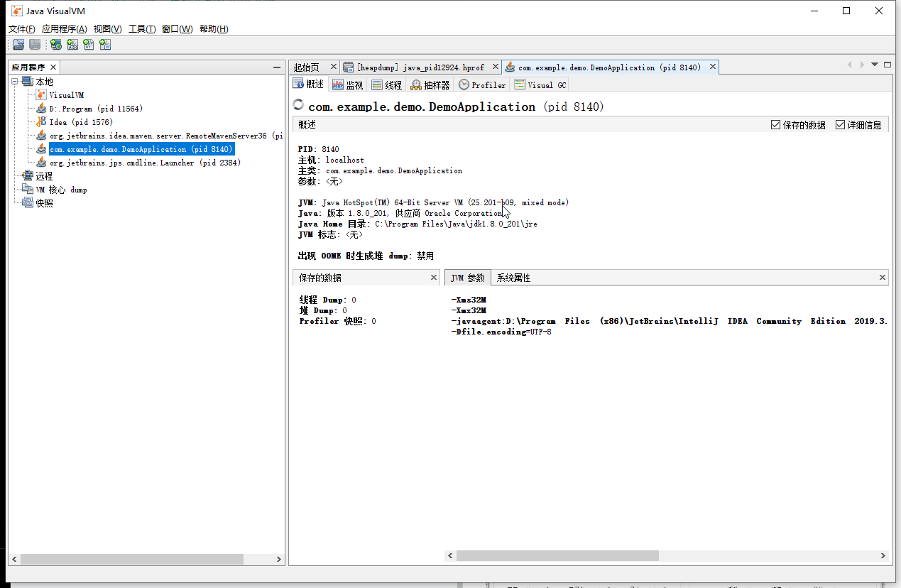Select the VM 核心 dump tree node
The height and width of the screenshot is (588, 901).
61,189
